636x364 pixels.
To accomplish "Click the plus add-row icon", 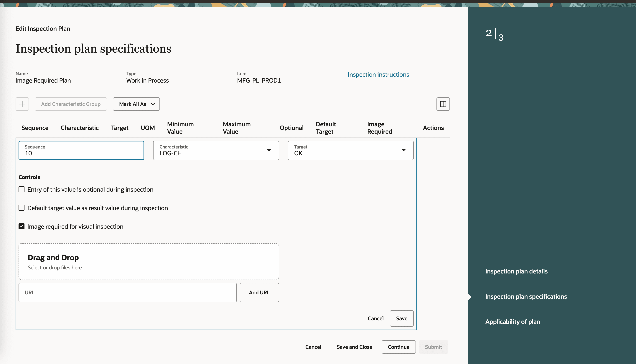I will coord(22,104).
